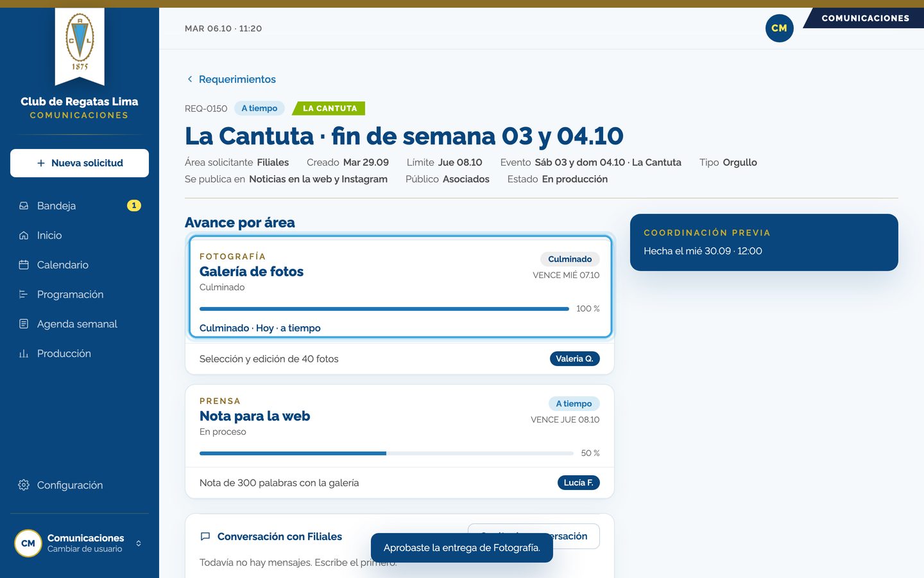Click the Nota para la web 50 % progress bar
The height and width of the screenshot is (578, 924).
tap(386, 453)
